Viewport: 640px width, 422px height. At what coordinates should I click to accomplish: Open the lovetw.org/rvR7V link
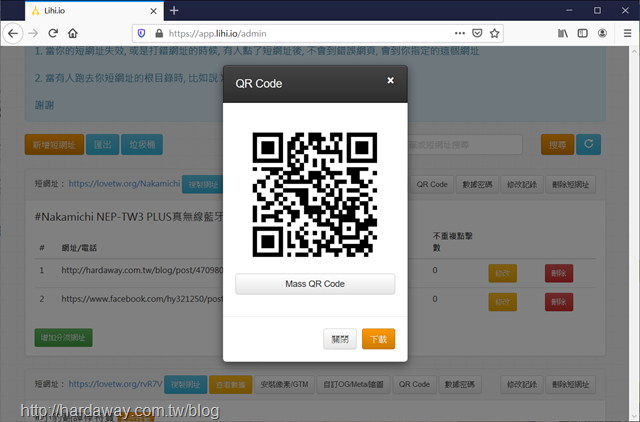point(116,384)
